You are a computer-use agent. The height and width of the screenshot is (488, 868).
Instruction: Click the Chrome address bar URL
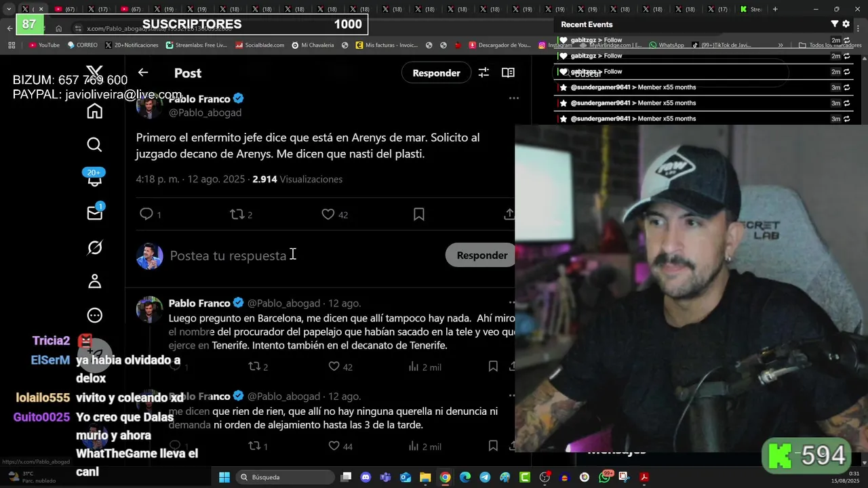pyautogui.click(x=159, y=28)
